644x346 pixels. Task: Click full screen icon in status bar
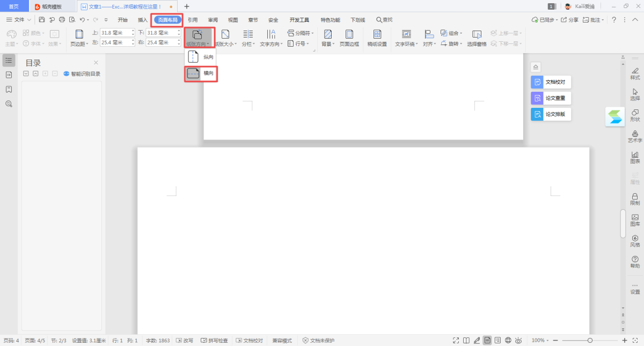click(456, 341)
